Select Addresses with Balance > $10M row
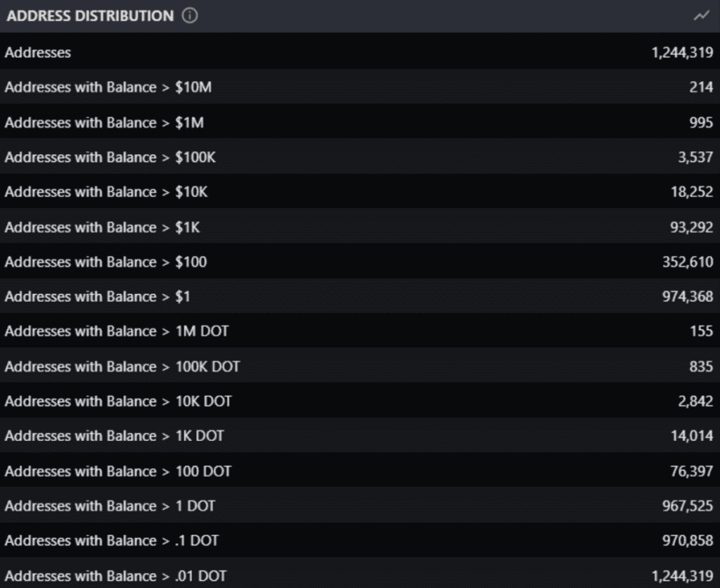This screenshot has height=588, width=720. (x=360, y=87)
